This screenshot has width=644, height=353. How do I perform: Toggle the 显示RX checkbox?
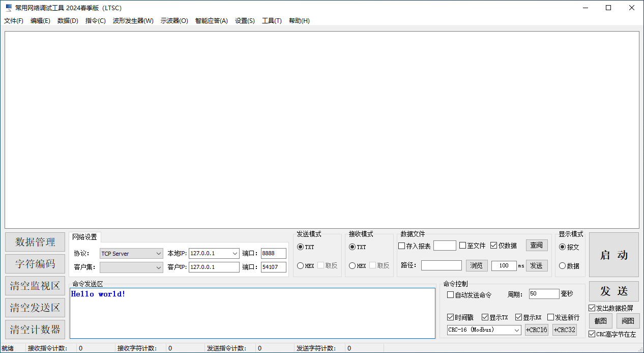point(518,317)
